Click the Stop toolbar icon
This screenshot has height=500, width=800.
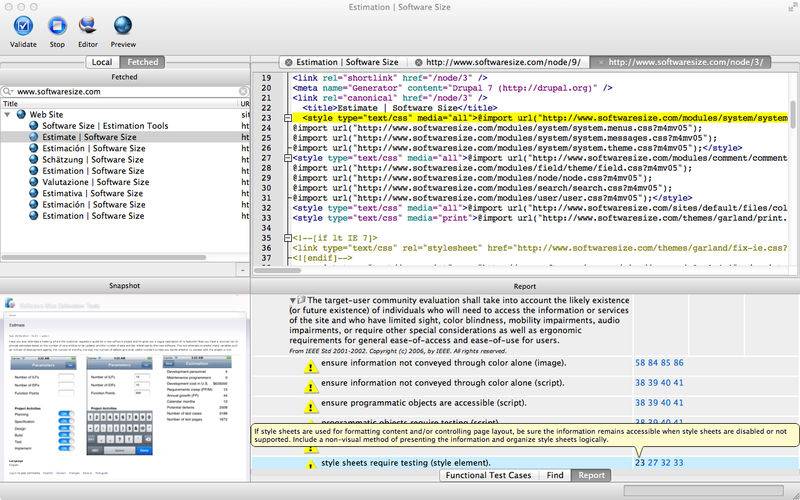57,26
